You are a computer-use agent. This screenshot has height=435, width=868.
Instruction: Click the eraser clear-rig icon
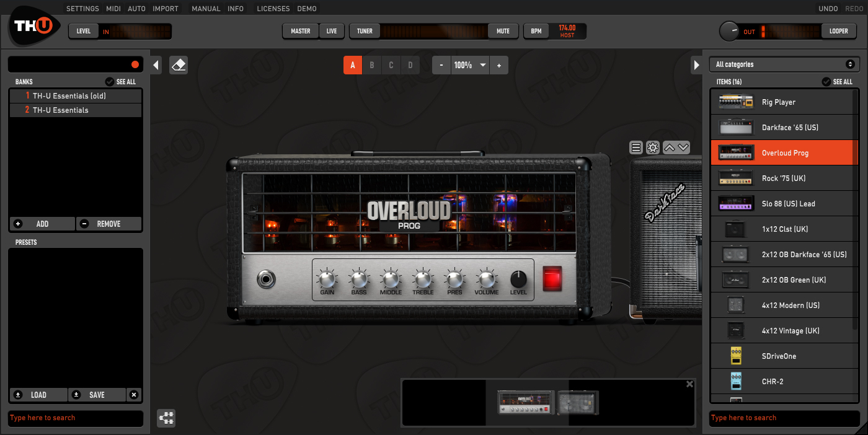click(179, 65)
